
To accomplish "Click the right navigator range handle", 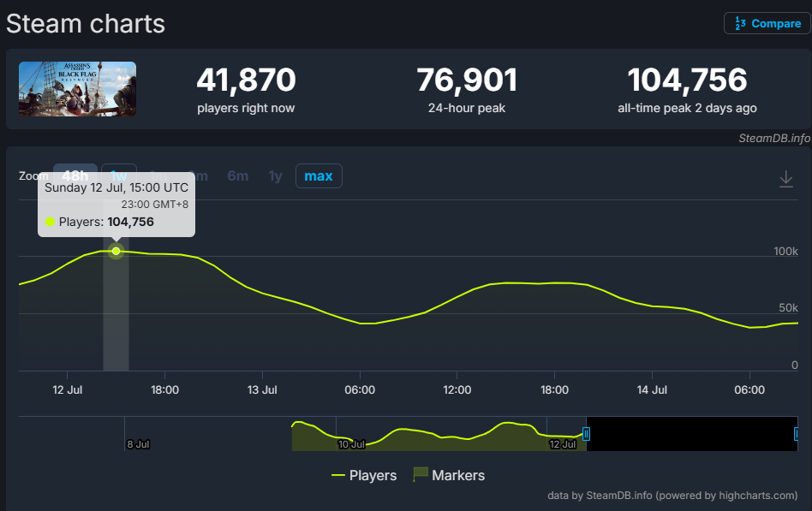I will click(797, 434).
